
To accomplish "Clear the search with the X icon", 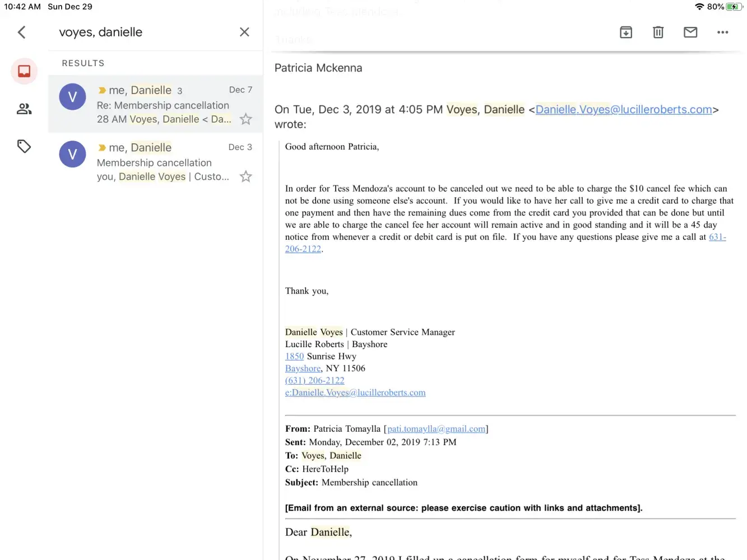I will coord(244,32).
